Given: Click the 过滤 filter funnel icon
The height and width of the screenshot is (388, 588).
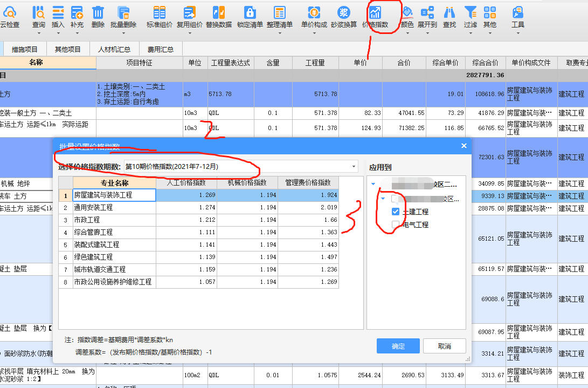Looking at the screenshot, I should coord(471,13).
